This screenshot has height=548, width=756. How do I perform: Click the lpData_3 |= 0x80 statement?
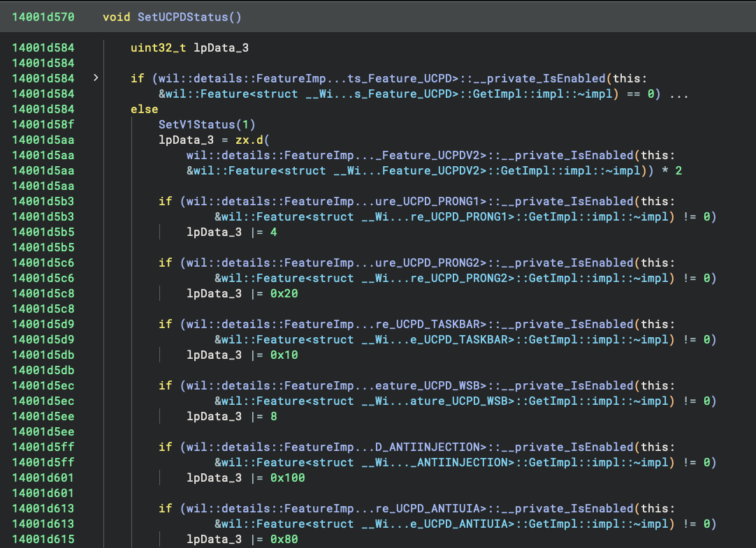click(242, 539)
